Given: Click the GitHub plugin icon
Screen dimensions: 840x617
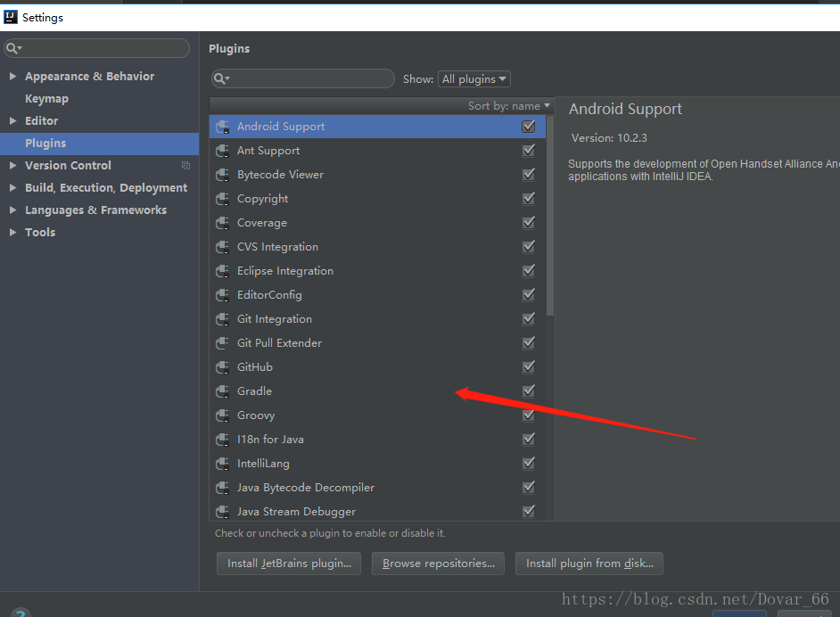Looking at the screenshot, I should [222, 368].
